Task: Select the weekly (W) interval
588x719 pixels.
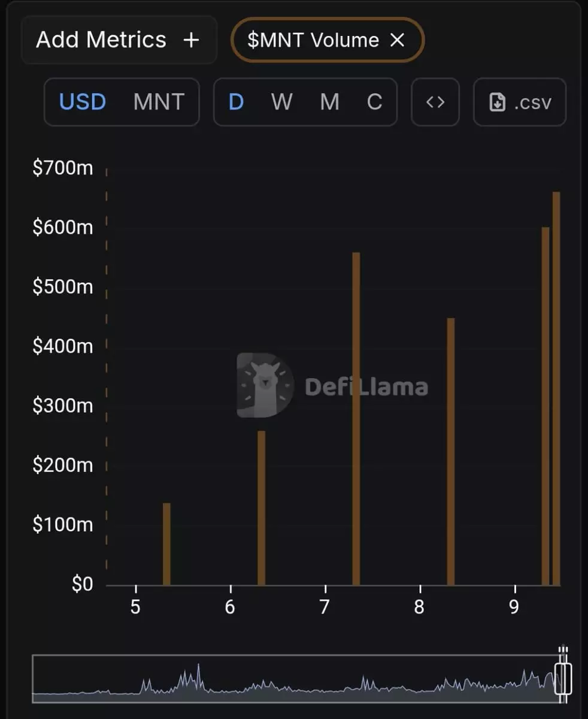Action: click(281, 102)
